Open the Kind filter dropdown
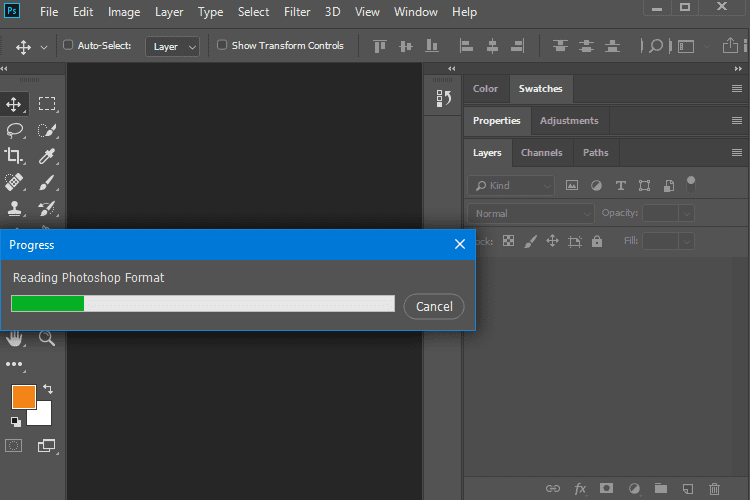The height and width of the screenshot is (500, 750). coord(511,186)
